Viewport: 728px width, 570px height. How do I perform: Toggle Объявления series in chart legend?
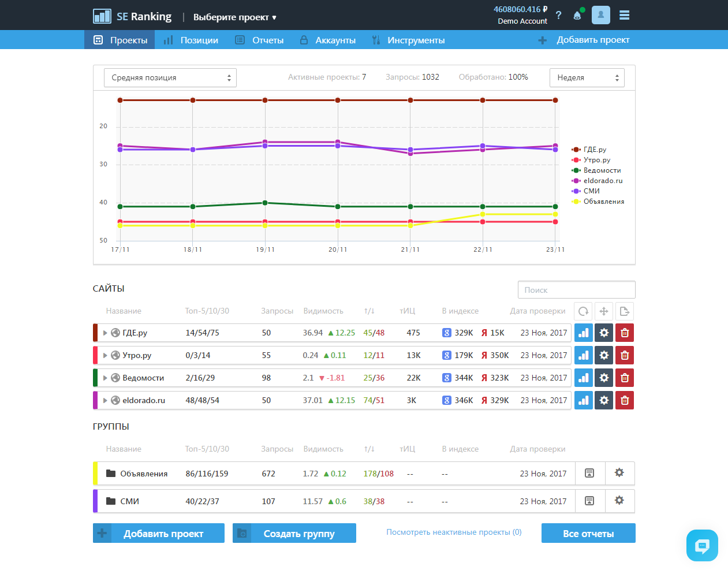coord(603,202)
